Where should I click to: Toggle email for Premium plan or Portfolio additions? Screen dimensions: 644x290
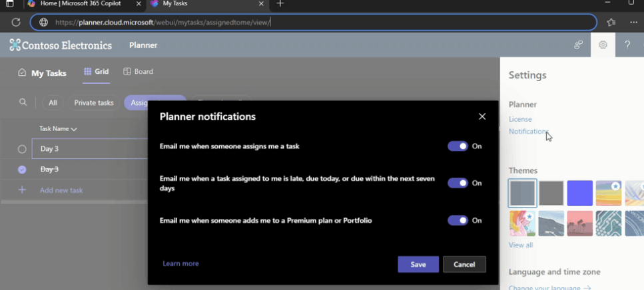[x=458, y=220]
